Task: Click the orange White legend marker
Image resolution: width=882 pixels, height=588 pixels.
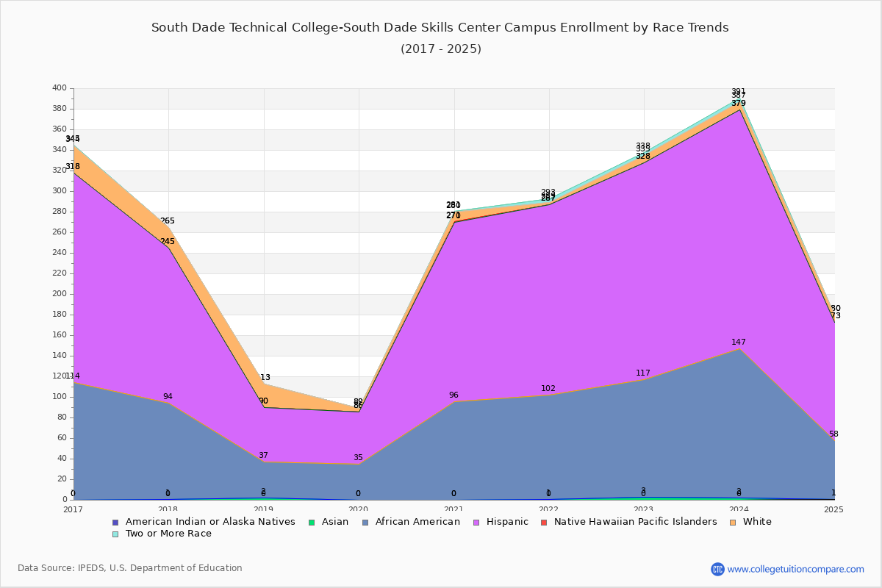Action: (x=733, y=522)
